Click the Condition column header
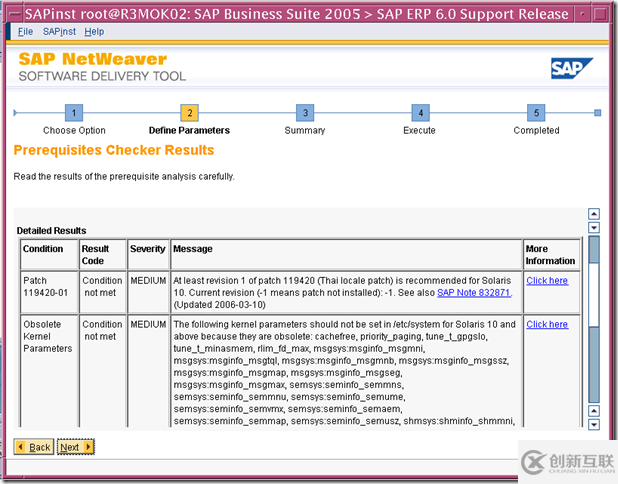The image size is (618, 484). (50, 254)
